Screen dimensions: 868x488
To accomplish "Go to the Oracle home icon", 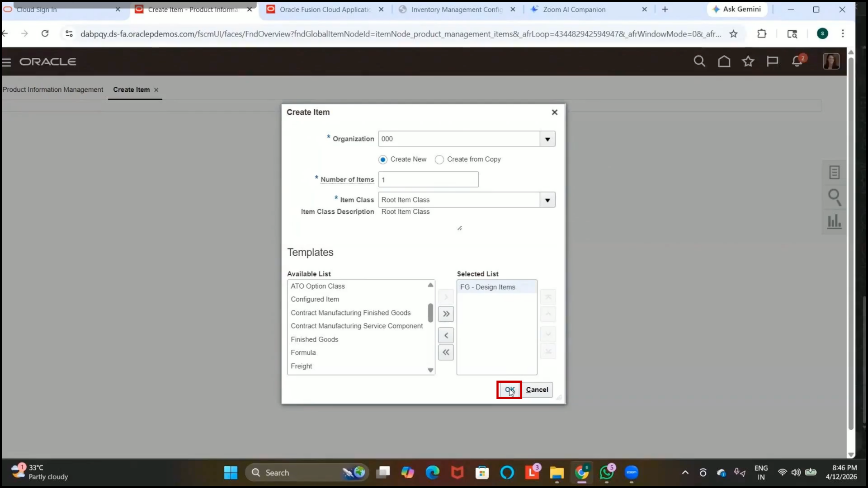I will [x=724, y=61].
